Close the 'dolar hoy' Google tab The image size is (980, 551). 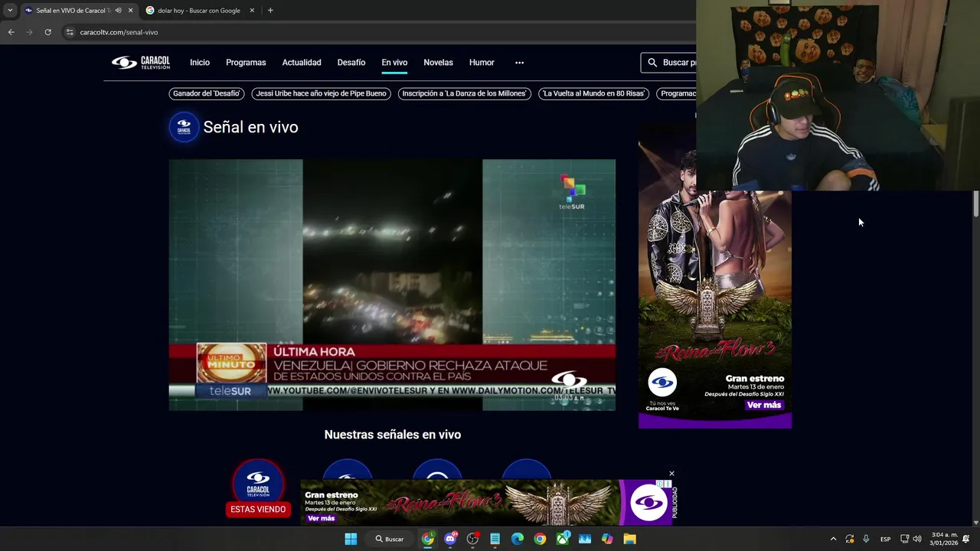point(252,10)
